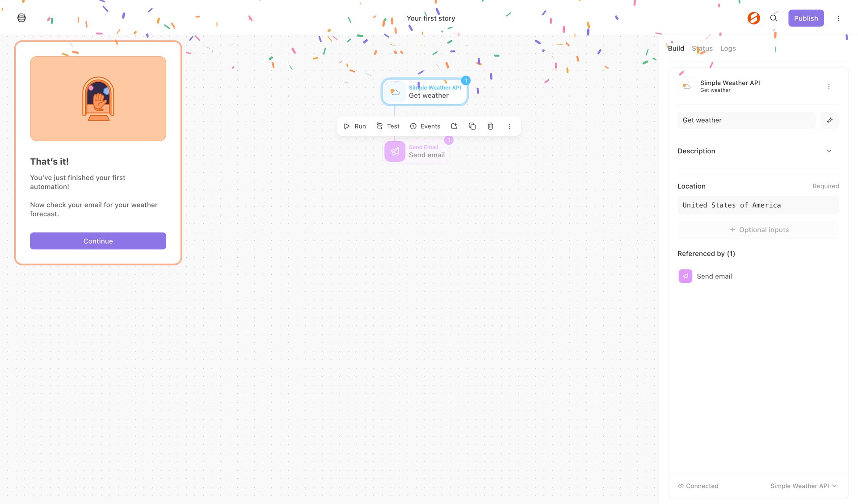Switch to the Logs tab
The height and width of the screenshot is (504, 858).
pos(728,48)
